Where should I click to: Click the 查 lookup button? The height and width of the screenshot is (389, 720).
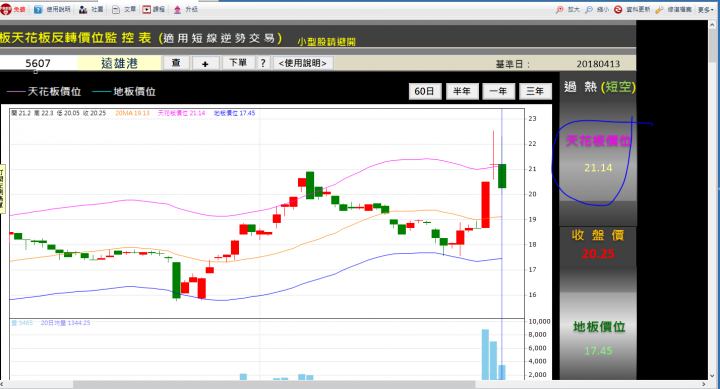tap(176, 63)
